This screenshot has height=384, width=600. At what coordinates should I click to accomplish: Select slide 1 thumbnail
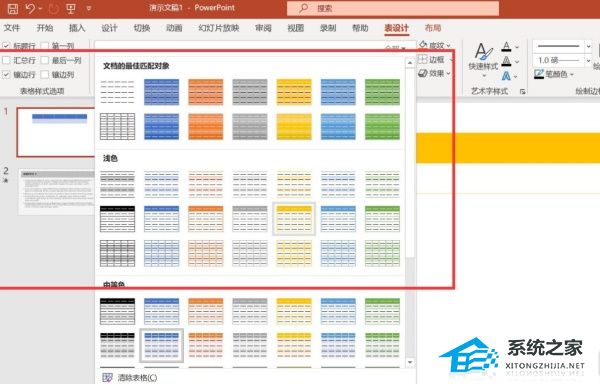coord(56,132)
